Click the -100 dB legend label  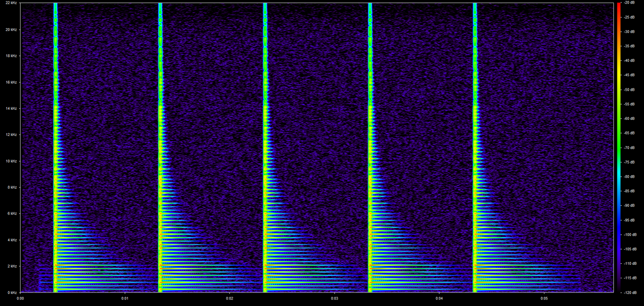coord(630,235)
